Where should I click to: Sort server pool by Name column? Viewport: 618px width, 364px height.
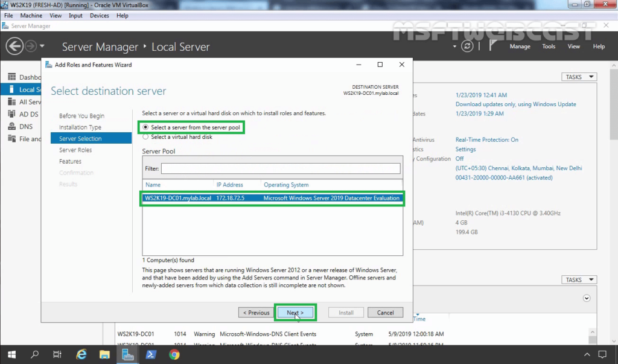(x=153, y=185)
